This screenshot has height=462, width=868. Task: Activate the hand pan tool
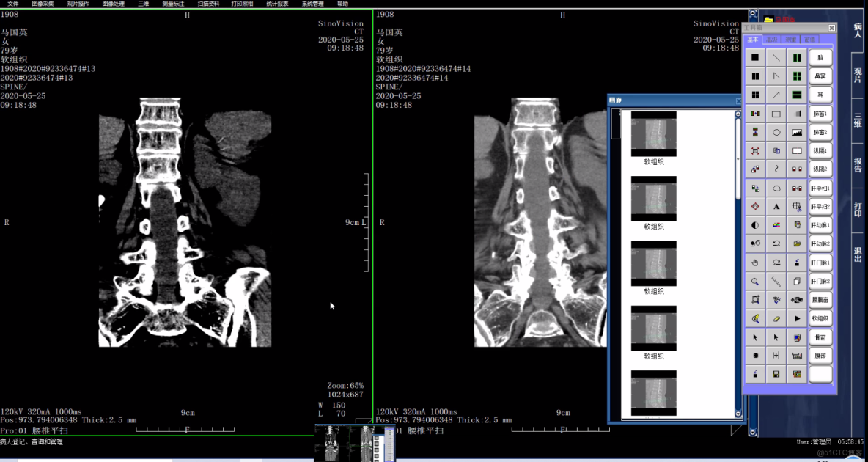point(755,263)
